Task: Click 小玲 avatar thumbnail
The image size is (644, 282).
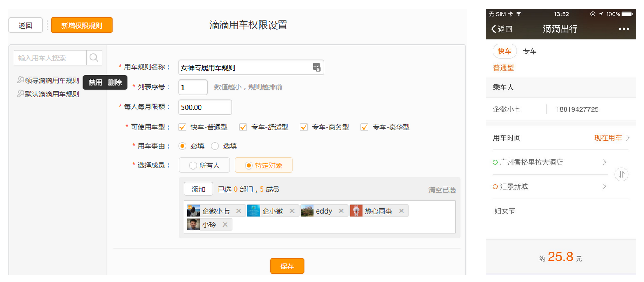Action: click(x=194, y=224)
